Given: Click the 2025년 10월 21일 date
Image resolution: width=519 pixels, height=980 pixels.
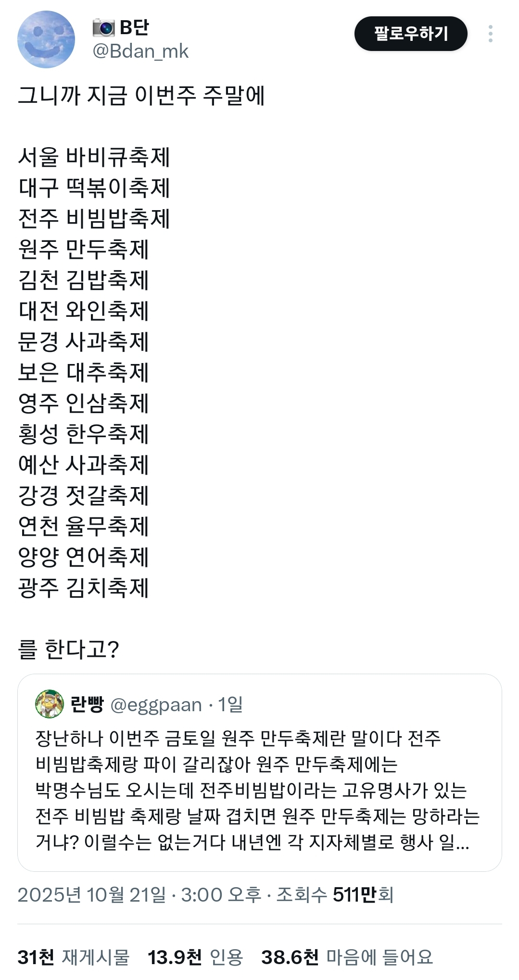Looking at the screenshot, I should [92, 895].
